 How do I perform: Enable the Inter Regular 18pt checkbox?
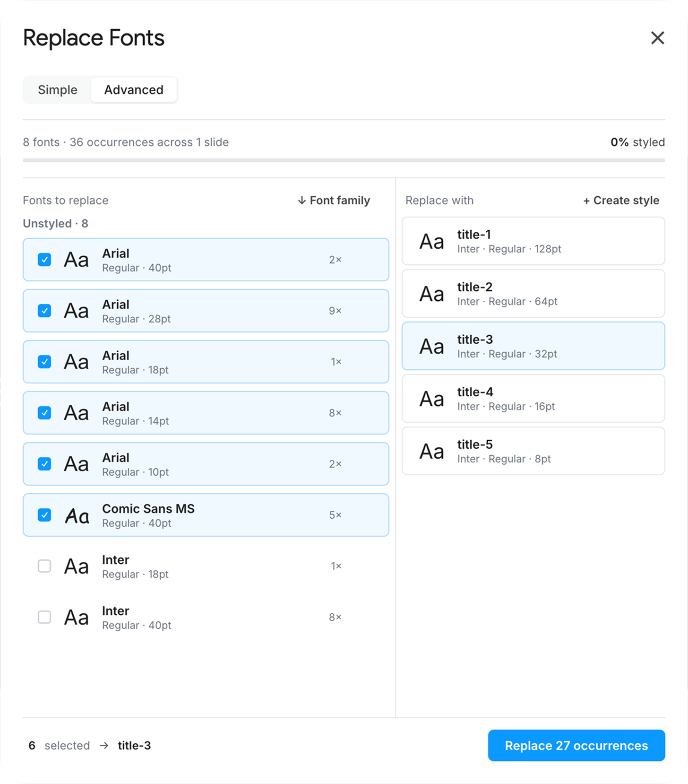coord(44,566)
